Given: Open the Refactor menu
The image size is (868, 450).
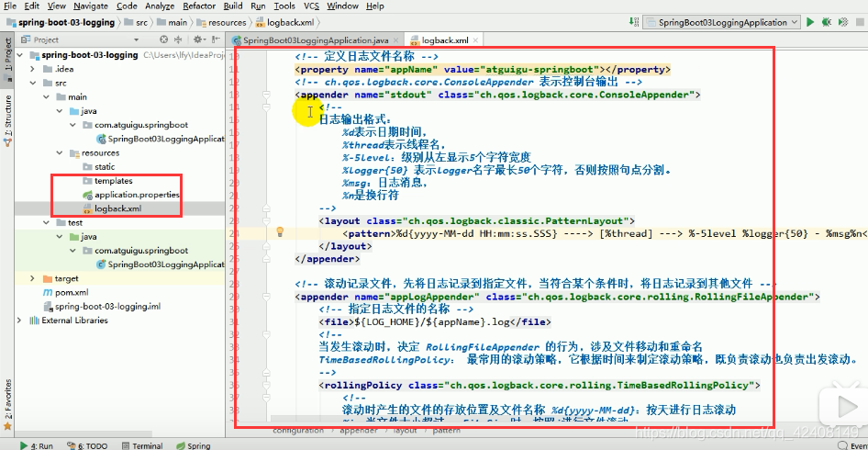Looking at the screenshot, I should click(x=199, y=6).
